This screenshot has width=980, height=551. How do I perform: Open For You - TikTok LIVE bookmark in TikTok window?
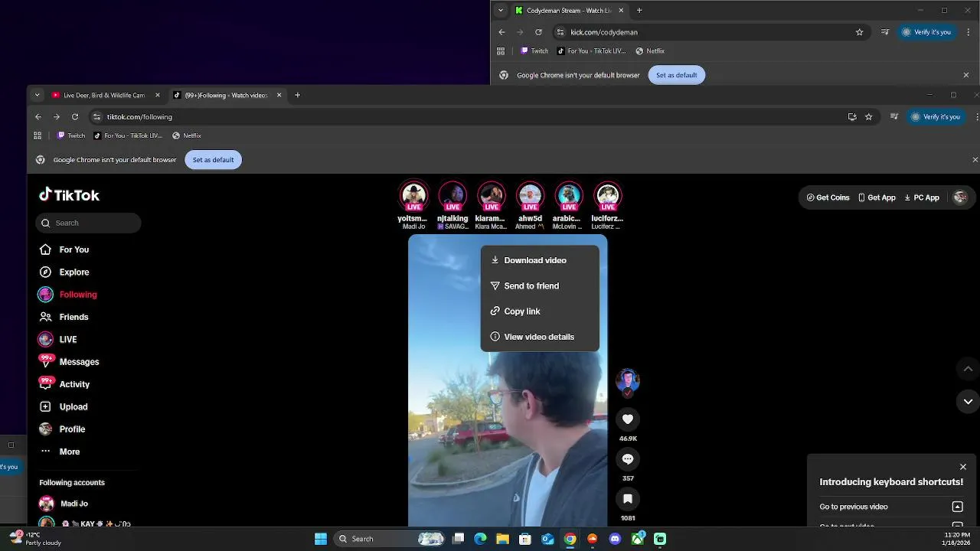(x=128, y=135)
